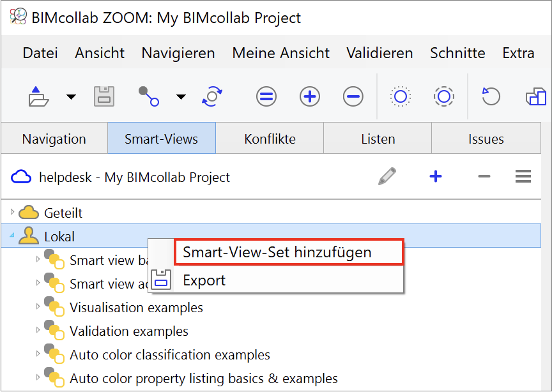The image size is (552, 392).
Task: Expand the Auto color classification examples set
Action: (38, 353)
